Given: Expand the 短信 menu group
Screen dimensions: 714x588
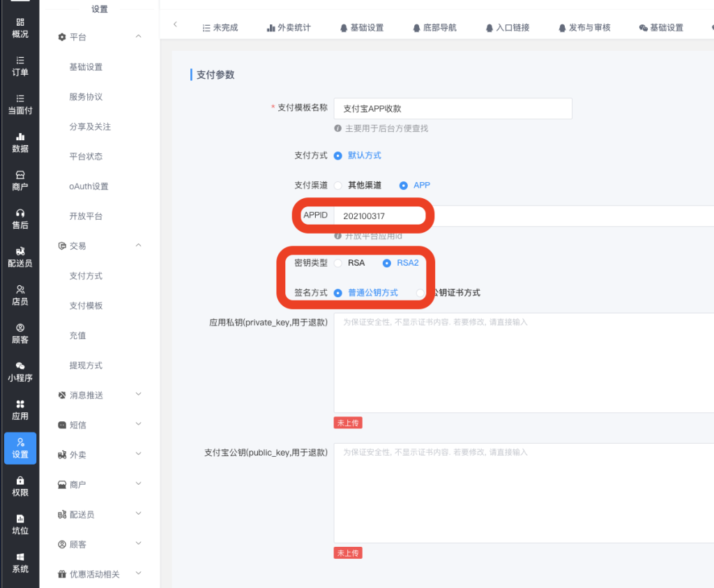Looking at the screenshot, I should point(138,424).
